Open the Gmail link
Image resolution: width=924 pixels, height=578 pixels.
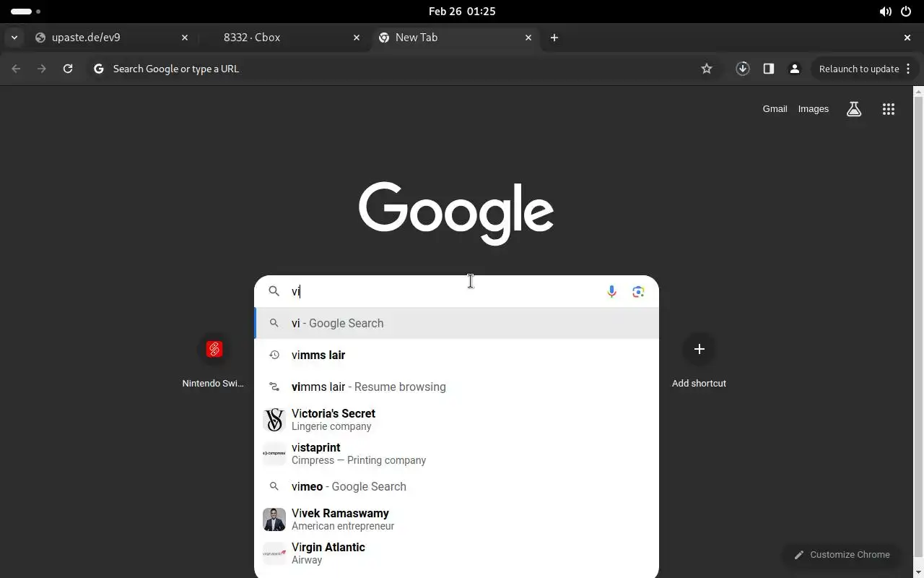point(775,109)
